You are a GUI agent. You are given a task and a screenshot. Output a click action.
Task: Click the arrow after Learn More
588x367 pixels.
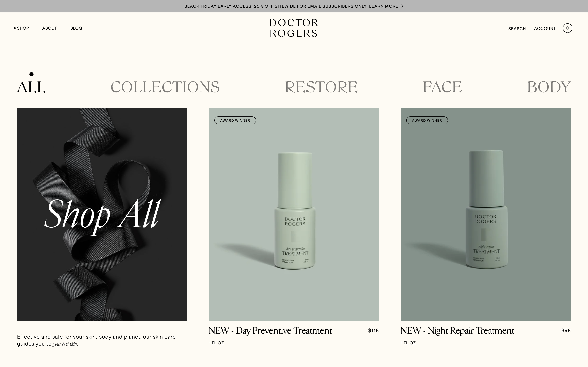coord(401,6)
